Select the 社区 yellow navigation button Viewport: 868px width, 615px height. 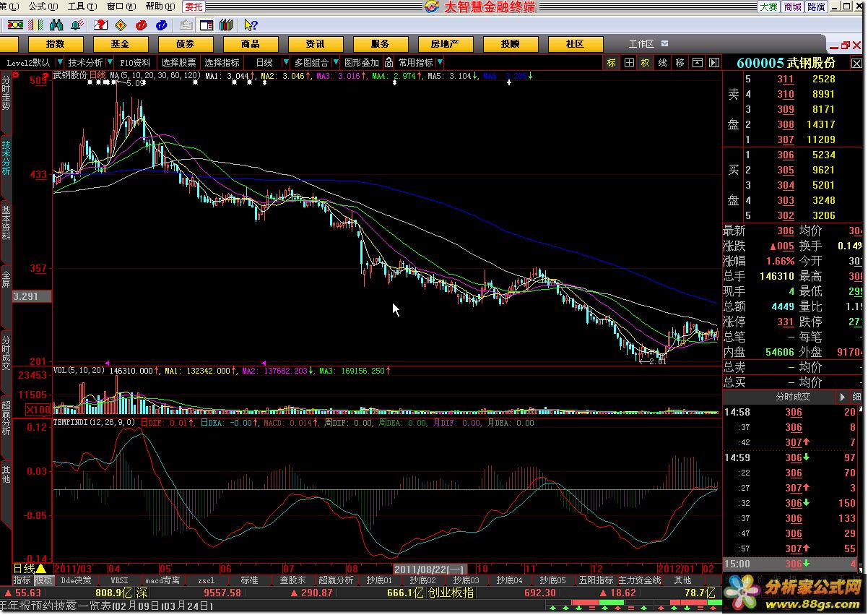(x=575, y=44)
